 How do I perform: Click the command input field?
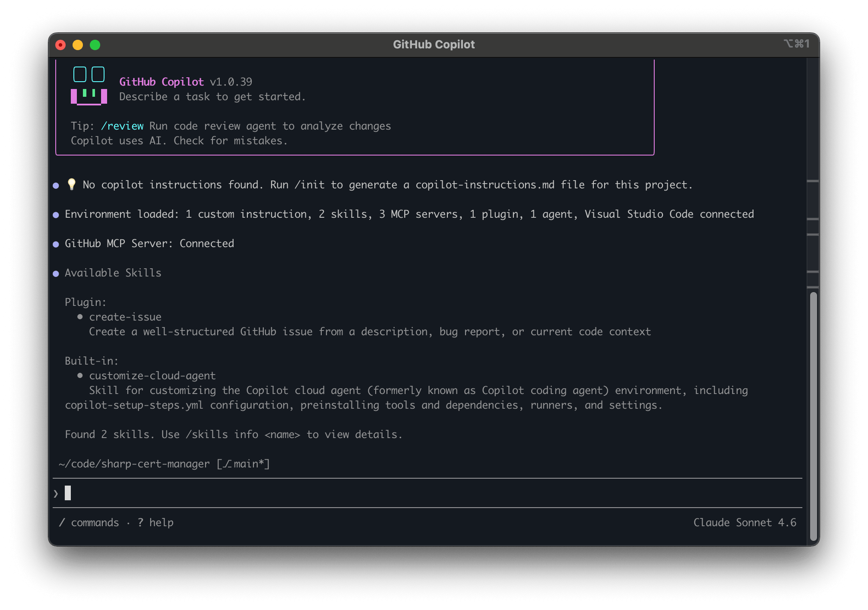(428, 493)
